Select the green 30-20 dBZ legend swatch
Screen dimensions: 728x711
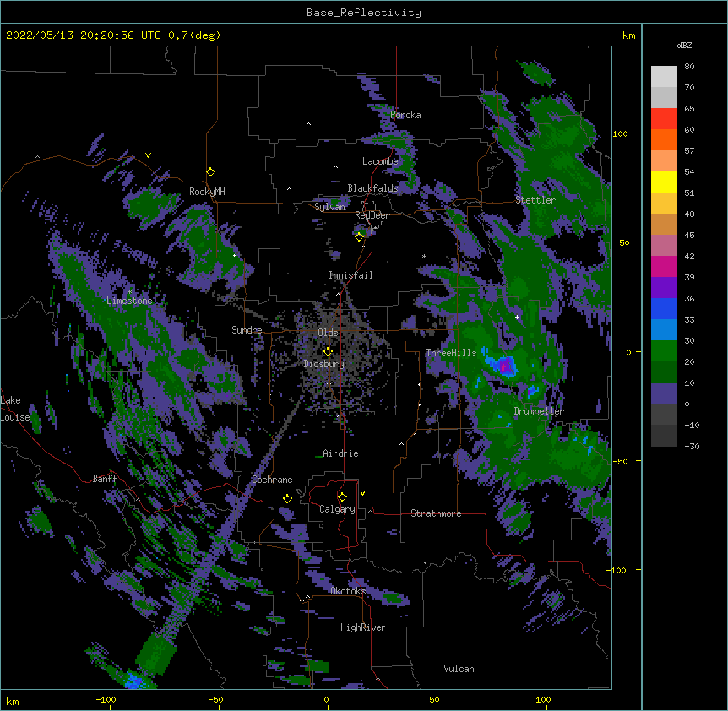coord(664,351)
